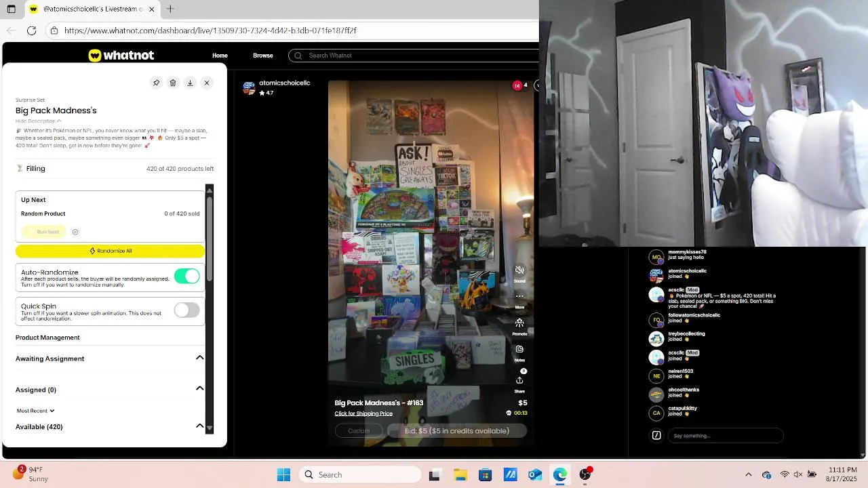Image resolution: width=868 pixels, height=488 pixels.
Task: Click followatomicschoicellc chat username
Action: coord(694,315)
